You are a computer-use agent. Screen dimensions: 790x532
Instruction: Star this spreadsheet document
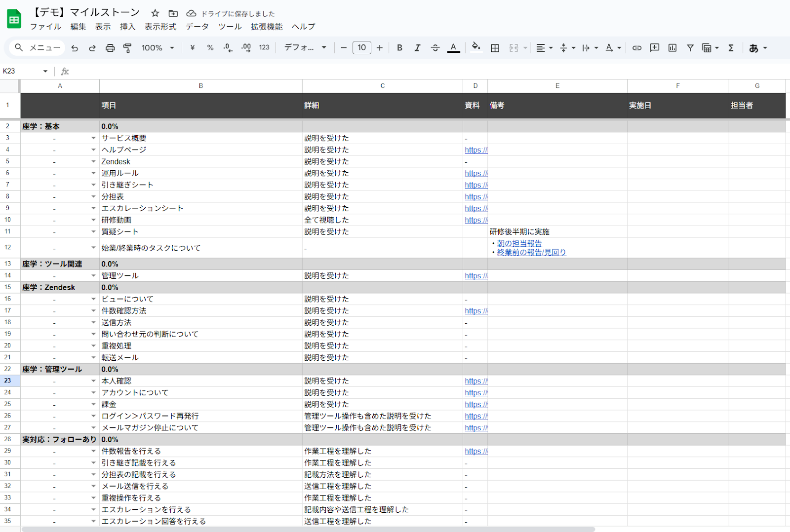[x=155, y=13]
